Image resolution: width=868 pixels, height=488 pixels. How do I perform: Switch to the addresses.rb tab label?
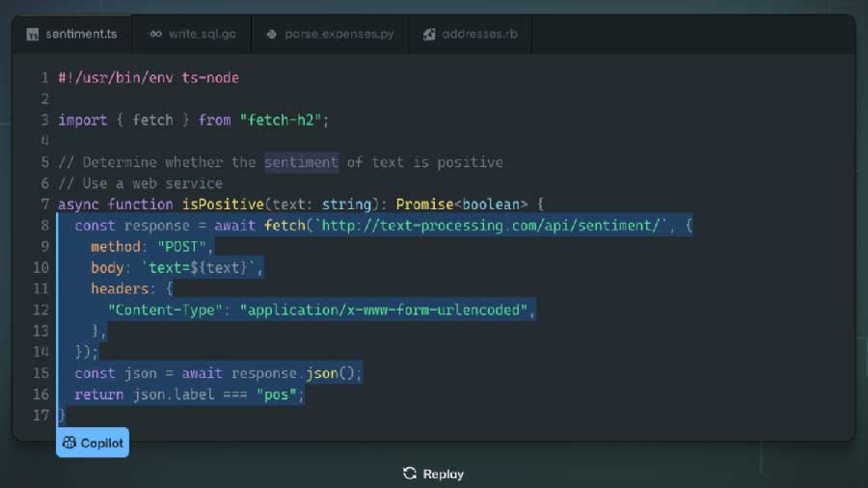[x=479, y=35]
